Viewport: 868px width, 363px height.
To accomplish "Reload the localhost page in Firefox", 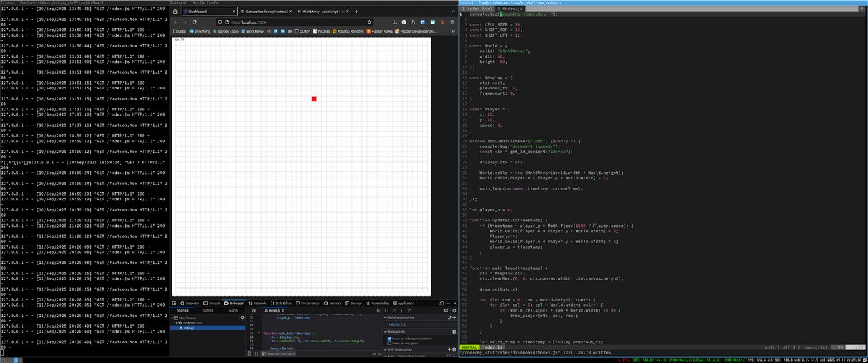I will click(194, 22).
